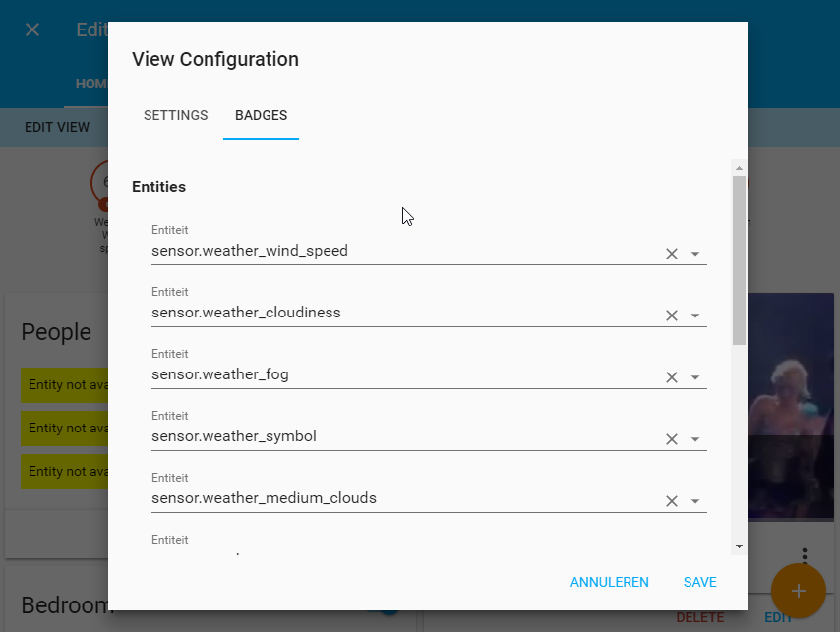Screen dimensions: 840x632
Task: Clear the sensor.weather_fog entity field
Action: pos(672,377)
